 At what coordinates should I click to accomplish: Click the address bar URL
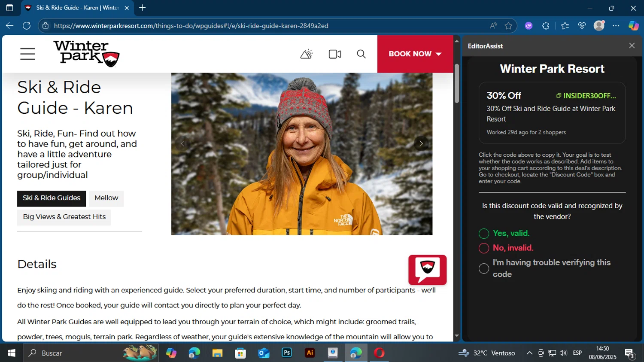click(191, 26)
